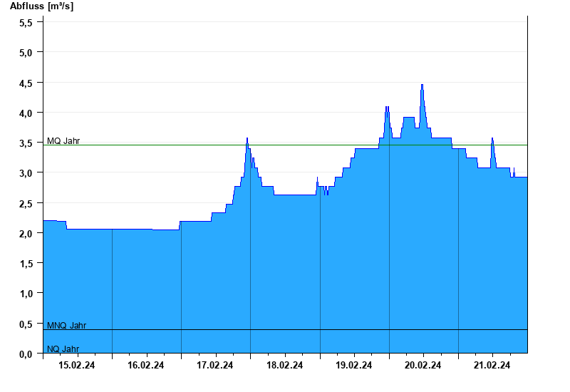Viewport: 570px width, 392px height.
Task: Click the y-axis value 5,0
Action: pyautogui.click(x=26, y=53)
